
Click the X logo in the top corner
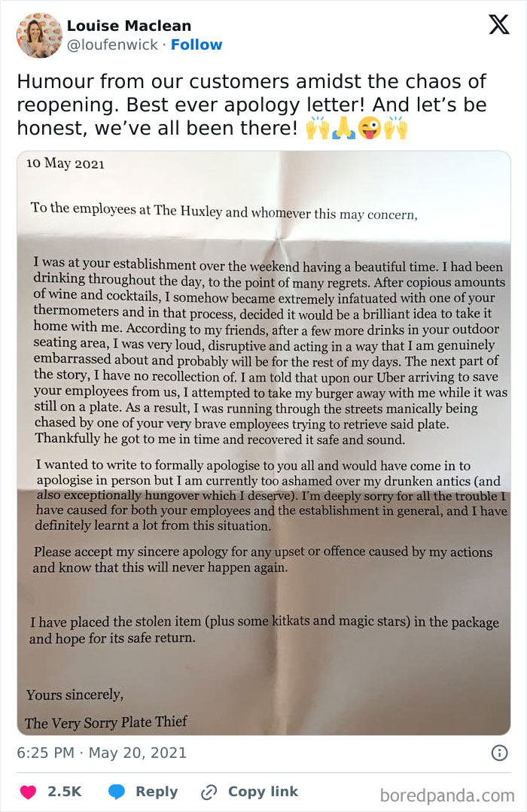[x=498, y=25]
